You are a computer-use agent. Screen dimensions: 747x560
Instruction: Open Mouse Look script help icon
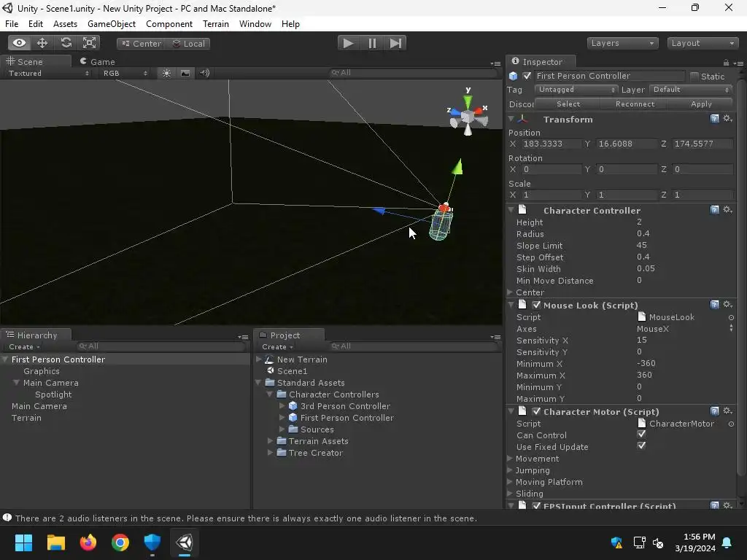714,305
